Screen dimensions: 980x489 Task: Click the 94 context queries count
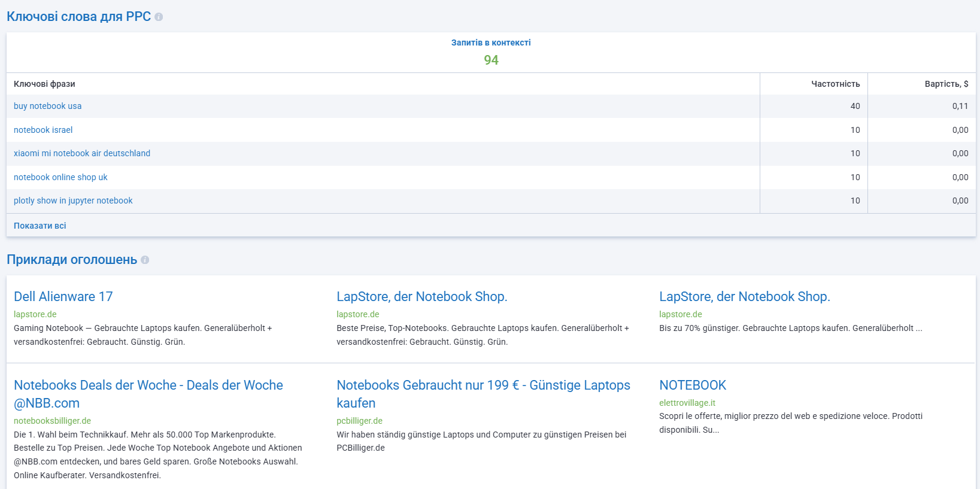(491, 60)
